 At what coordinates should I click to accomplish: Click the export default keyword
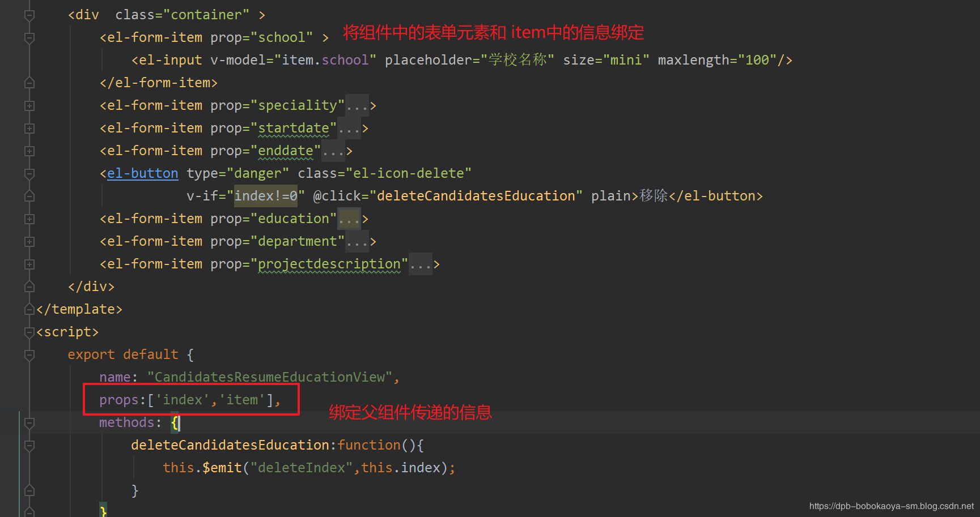point(123,354)
